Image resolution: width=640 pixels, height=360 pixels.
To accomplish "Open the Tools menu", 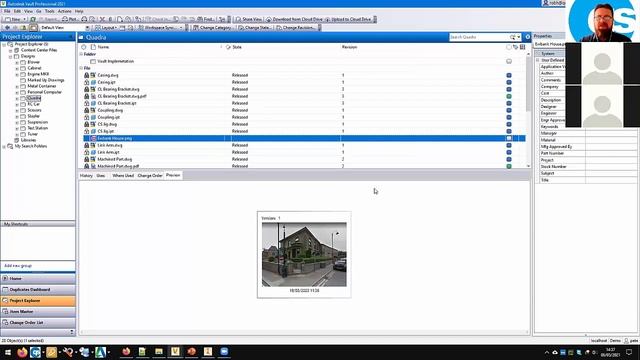I will pos(49,11).
